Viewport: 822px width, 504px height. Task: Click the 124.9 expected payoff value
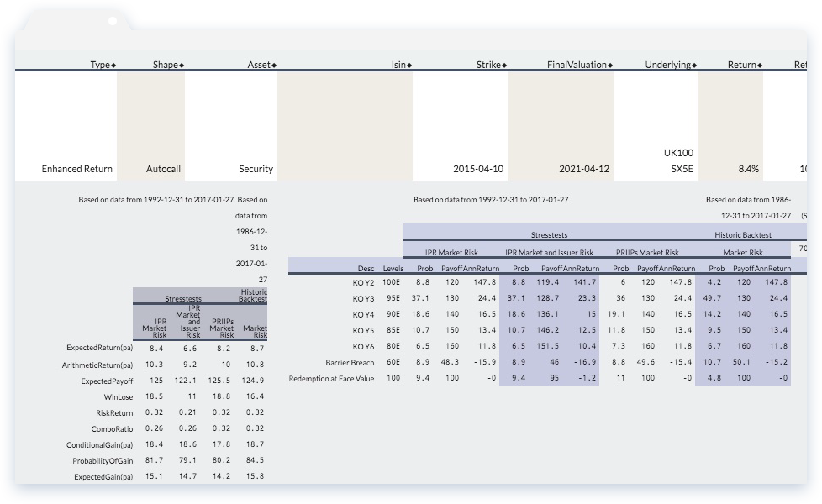(x=253, y=381)
